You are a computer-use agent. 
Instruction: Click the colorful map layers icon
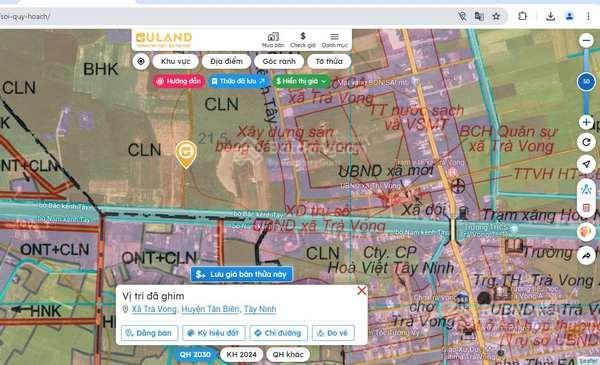click(586, 231)
